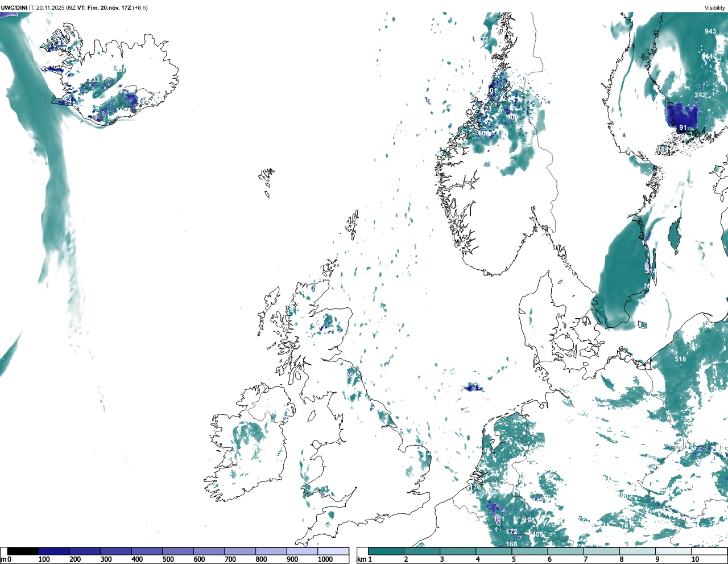Screen dimensions: 728x564
Task: Select the '168' visibility value near legend
Action: tap(512, 544)
